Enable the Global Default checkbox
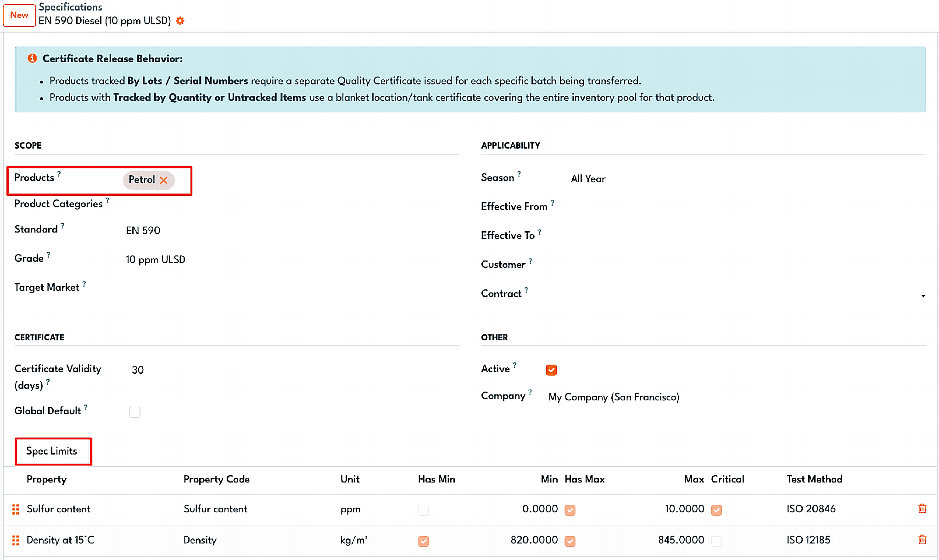939x560 pixels. pos(134,412)
